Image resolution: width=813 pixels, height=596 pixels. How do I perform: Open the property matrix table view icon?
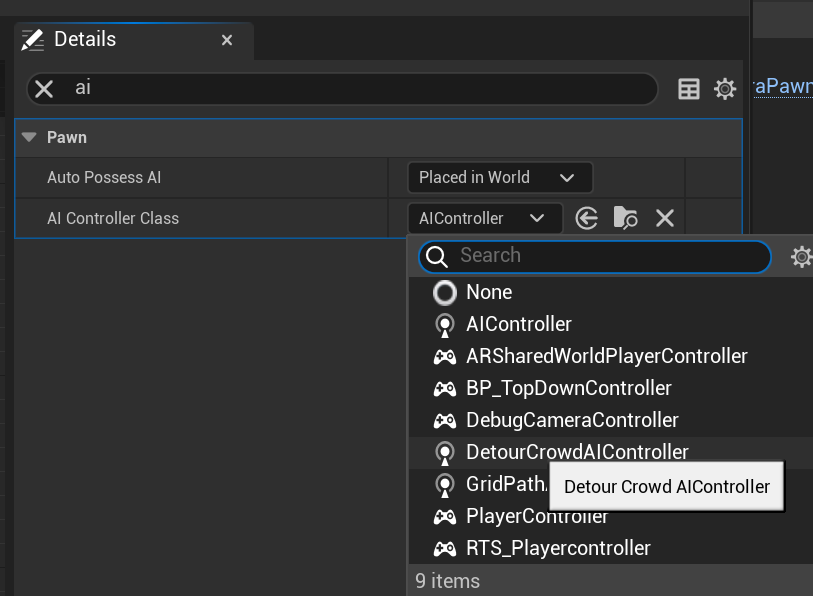(689, 88)
